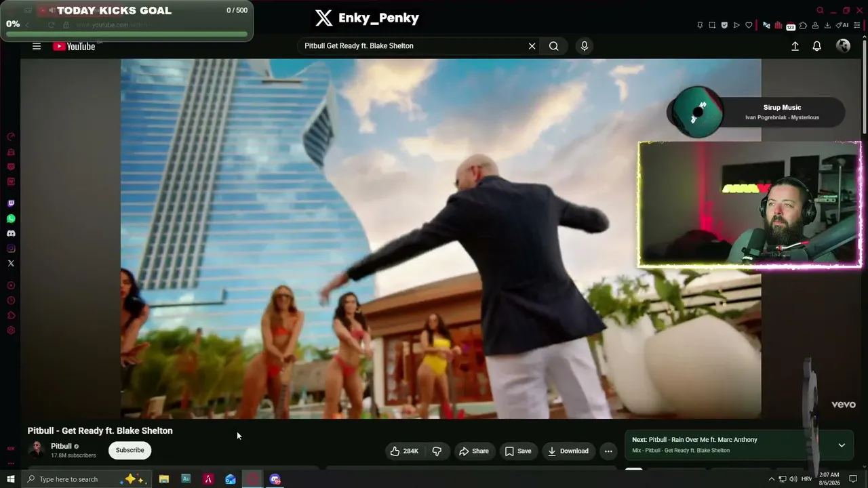This screenshot has height=488, width=868.
Task: Open the sidebar history clock icon
Action: [11, 300]
